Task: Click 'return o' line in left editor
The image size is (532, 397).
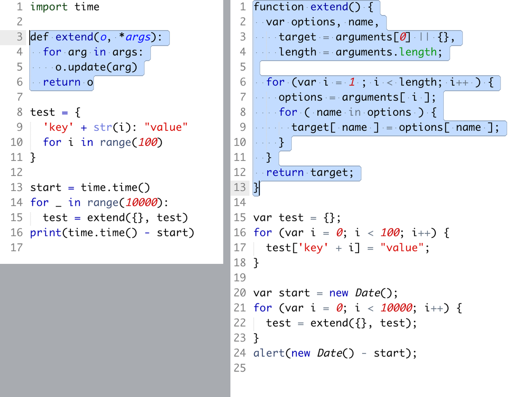Action: (x=68, y=82)
